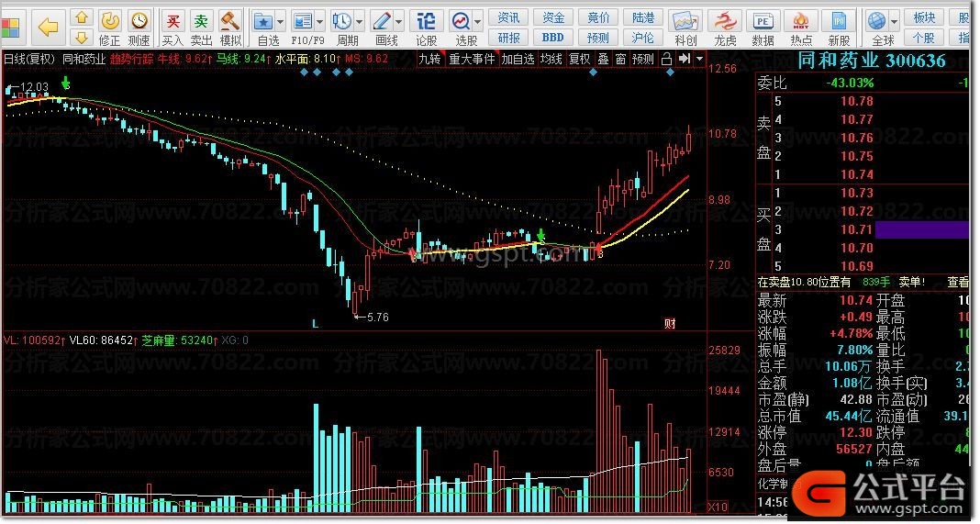Open the 热点 hot flame icon
This screenshot has height=524, width=980.
801,22
